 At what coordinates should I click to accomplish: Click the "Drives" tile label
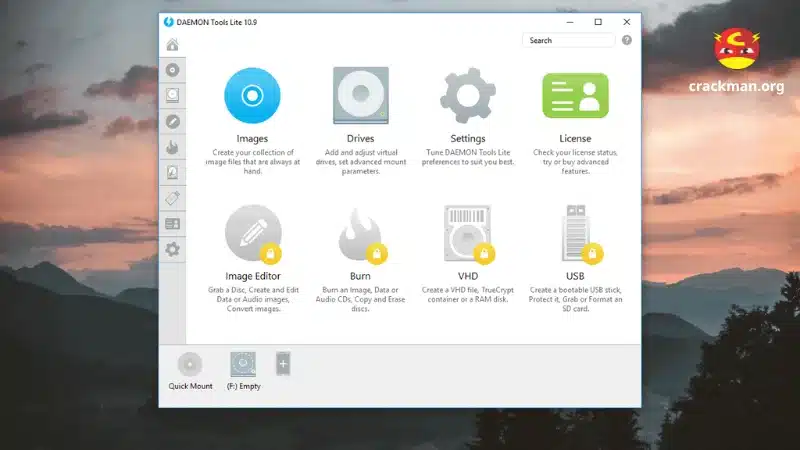coord(360,138)
